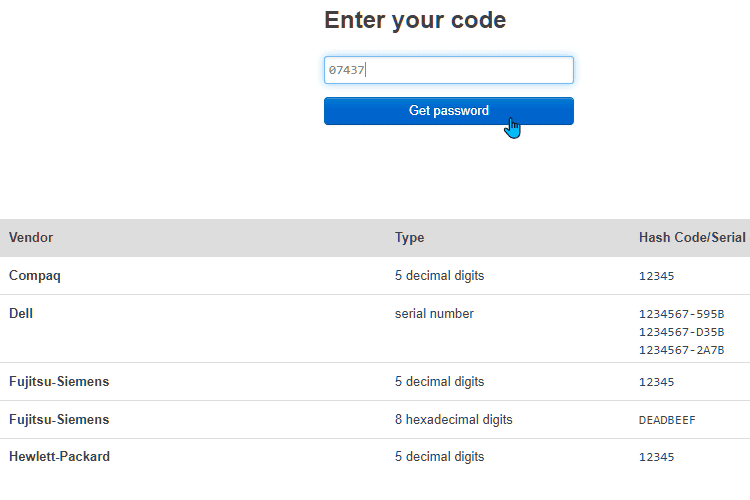Click the Hewlett-Packard vendor name
Viewport: 750px width, 500px height.
tap(59, 456)
